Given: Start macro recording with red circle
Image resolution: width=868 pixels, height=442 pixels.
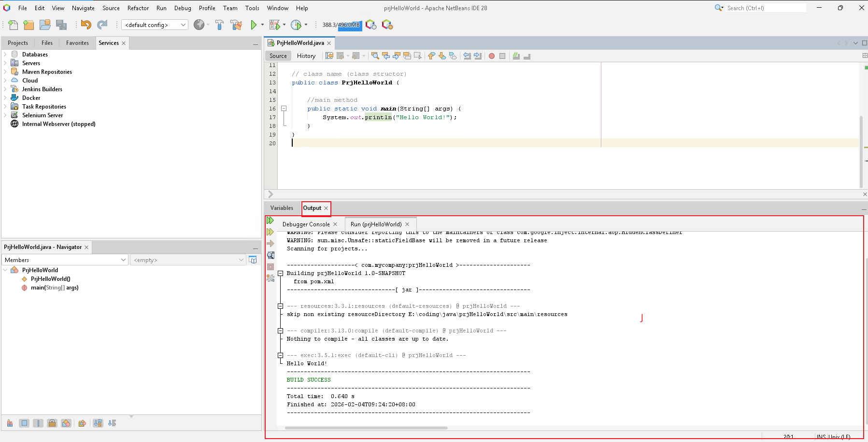Looking at the screenshot, I should coord(492,56).
